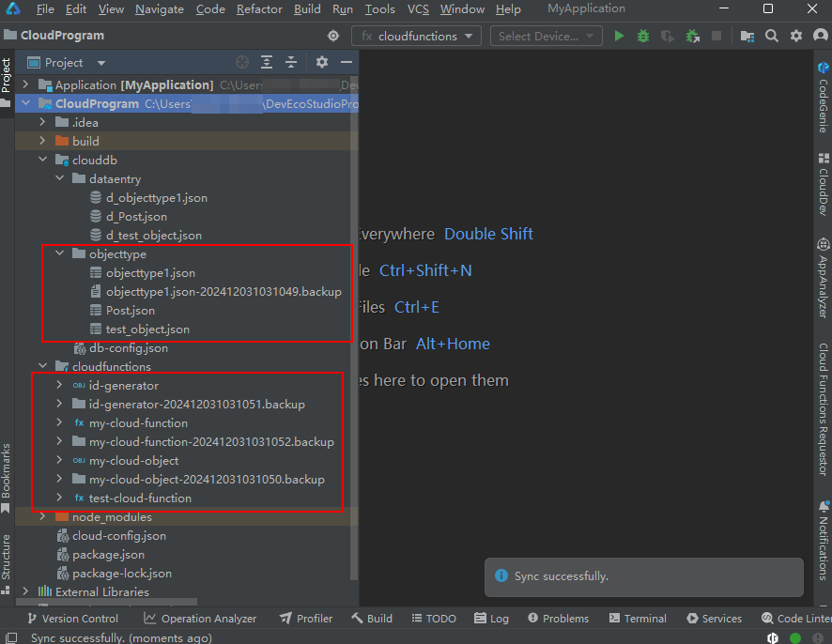Screen dimensions: 832x644
Task: Collapse the objecttype folder
Action: 59,254
